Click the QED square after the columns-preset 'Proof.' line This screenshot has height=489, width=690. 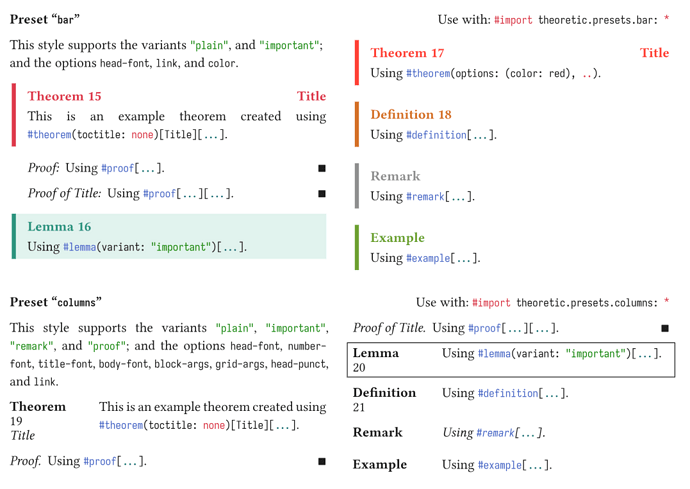(x=322, y=461)
